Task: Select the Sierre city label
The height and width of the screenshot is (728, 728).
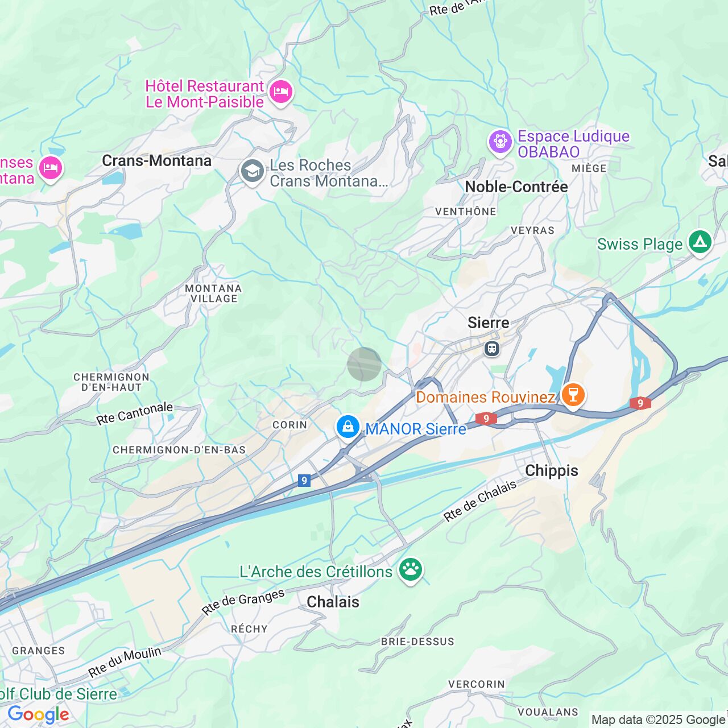Action: coord(489,323)
